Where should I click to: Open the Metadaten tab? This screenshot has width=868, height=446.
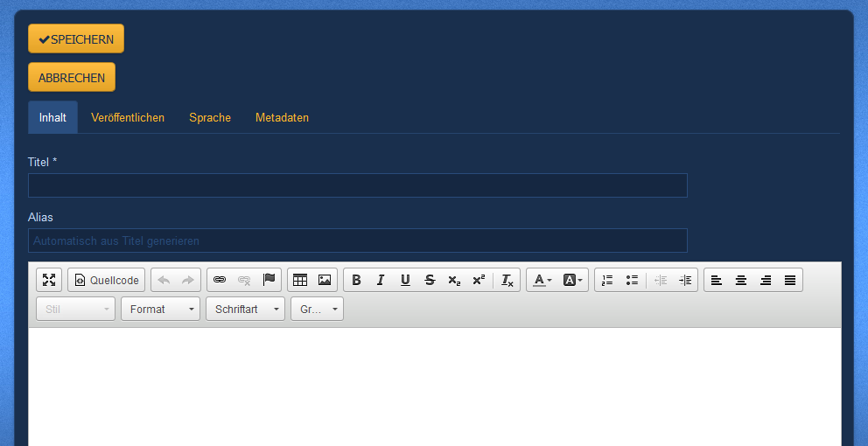[x=282, y=117]
